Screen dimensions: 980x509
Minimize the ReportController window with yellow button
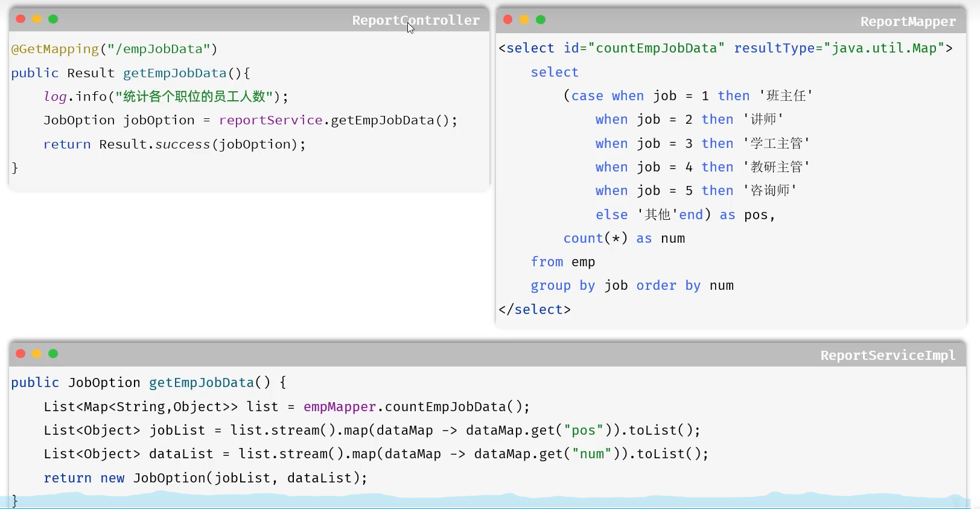pyautogui.click(x=37, y=19)
